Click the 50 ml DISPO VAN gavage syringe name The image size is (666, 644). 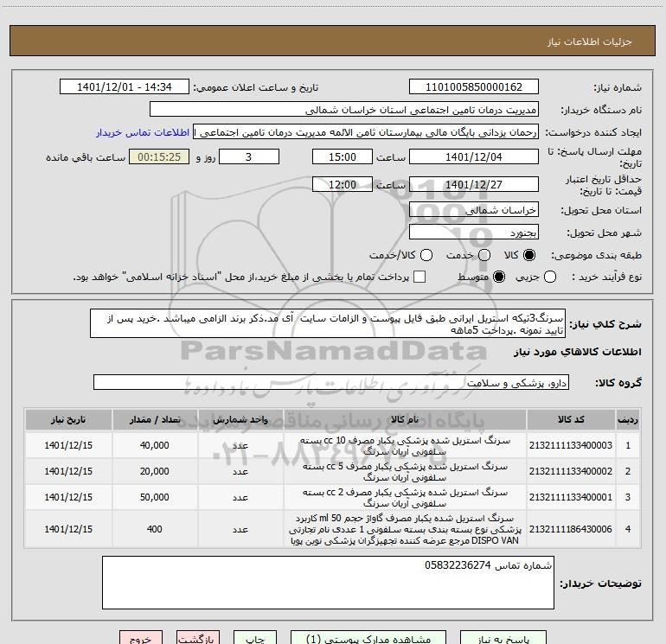(405, 529)
